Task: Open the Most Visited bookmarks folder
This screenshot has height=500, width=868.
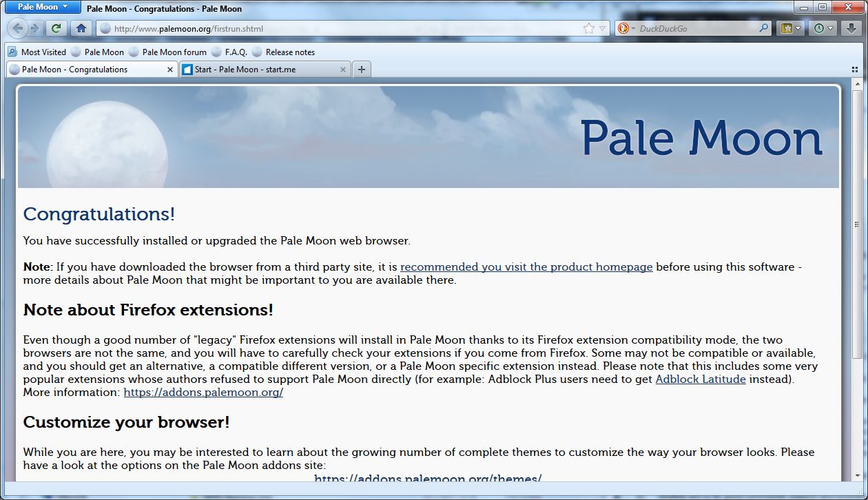Action: click(x=37, y=52)
